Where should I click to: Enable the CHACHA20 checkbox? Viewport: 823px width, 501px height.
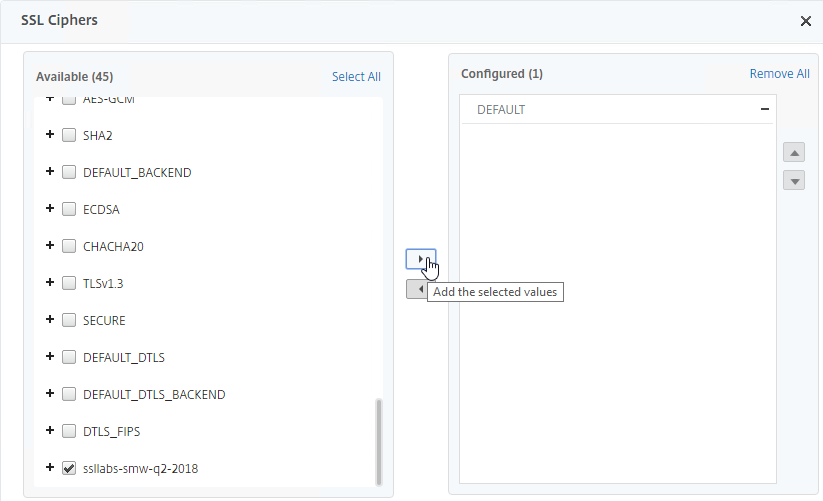tap(69, 246)
